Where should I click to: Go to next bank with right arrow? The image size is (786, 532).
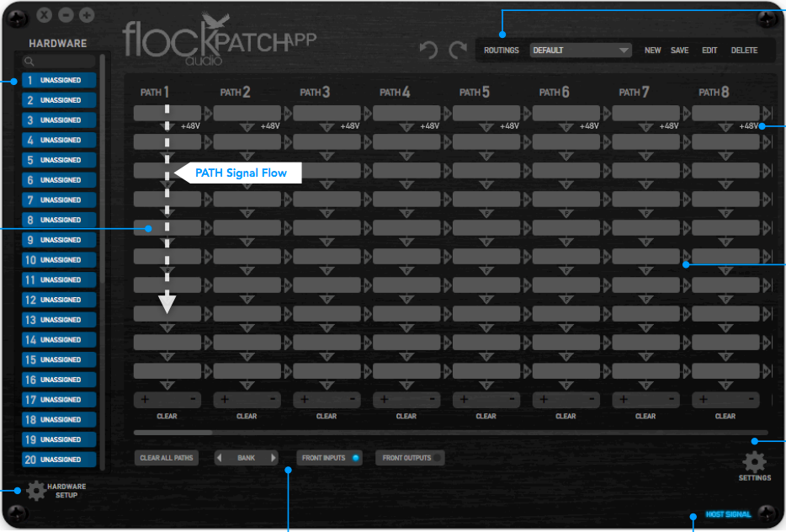tap(274, 458)
